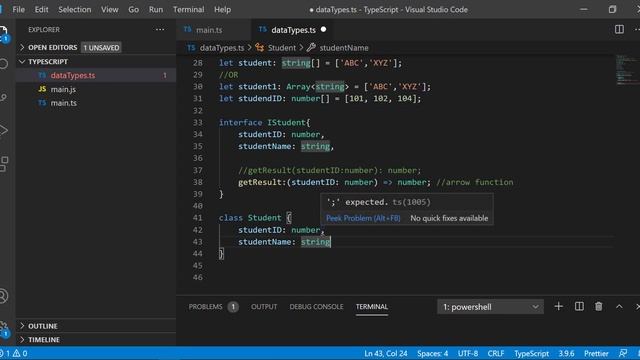Click dataTypes.ts breadcrumb item
640x360 pixels.
[222, 48]
